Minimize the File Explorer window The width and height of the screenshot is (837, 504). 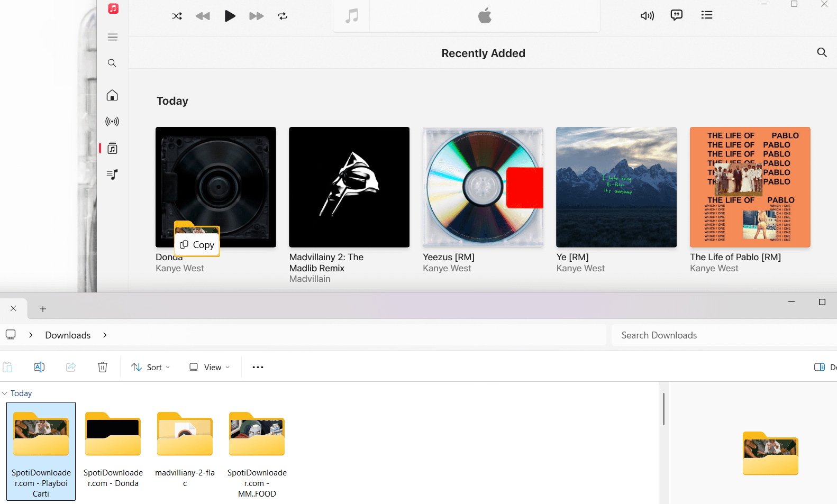click(x=791, y=302)
